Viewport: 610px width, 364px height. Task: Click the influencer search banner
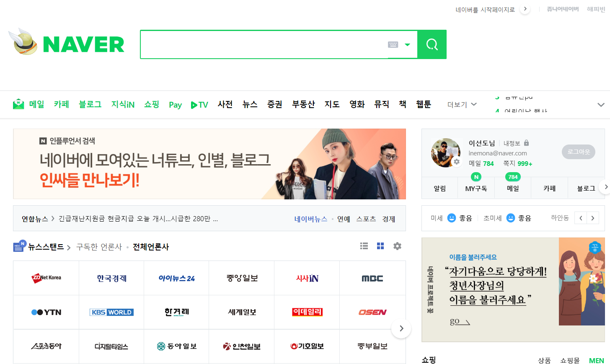209,164
